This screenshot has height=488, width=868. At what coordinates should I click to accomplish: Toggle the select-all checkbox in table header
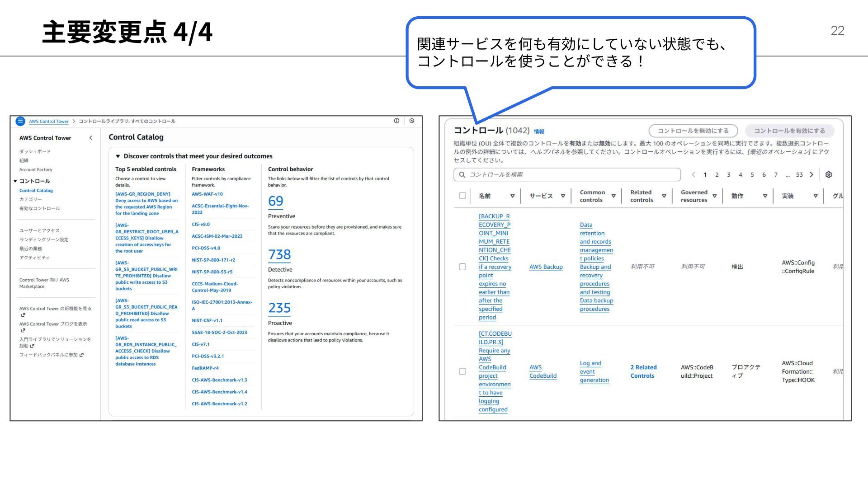462,196
